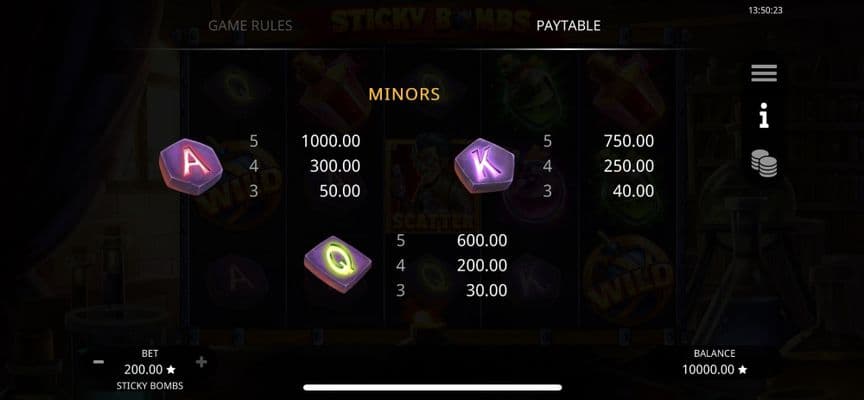Click the star icon beside balance
The height and width of the screenshot is (400, 864).
tap(743, 369)
